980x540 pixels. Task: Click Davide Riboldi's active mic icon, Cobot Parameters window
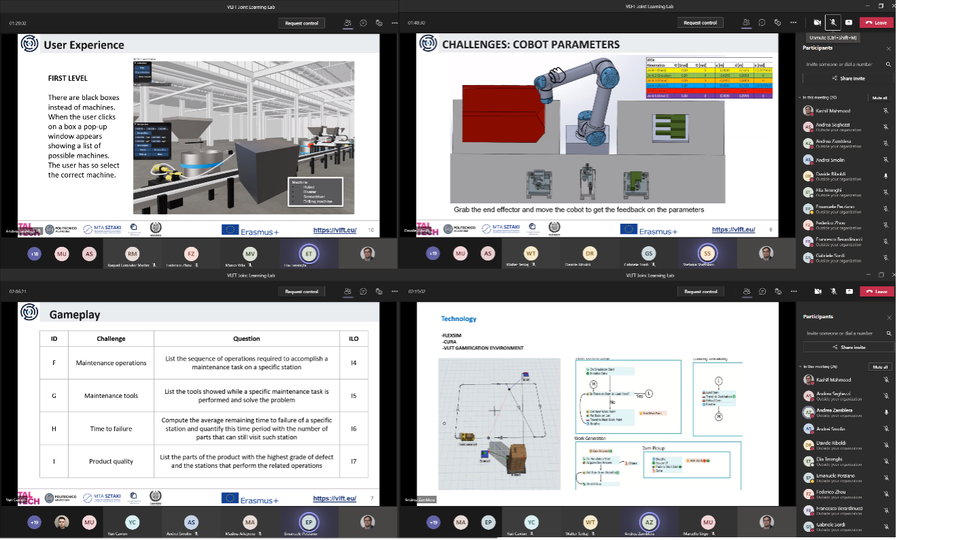[x=886, y=175]
